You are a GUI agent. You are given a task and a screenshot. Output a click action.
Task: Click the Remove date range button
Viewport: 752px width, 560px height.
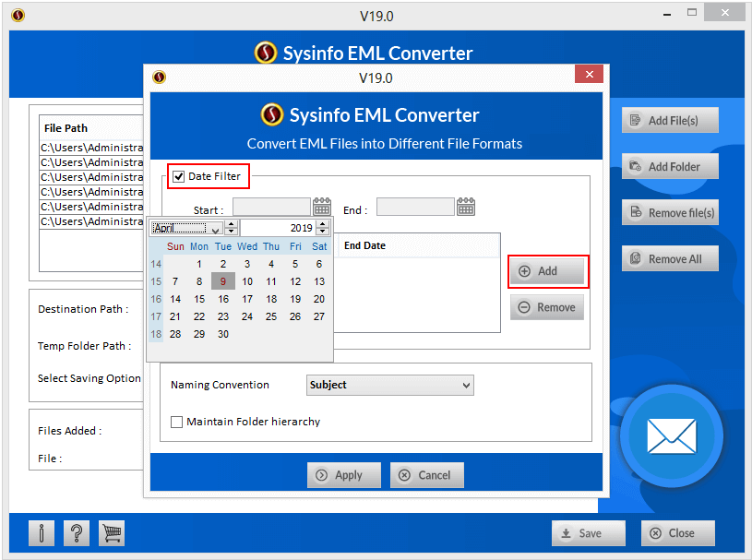(547, 307)
